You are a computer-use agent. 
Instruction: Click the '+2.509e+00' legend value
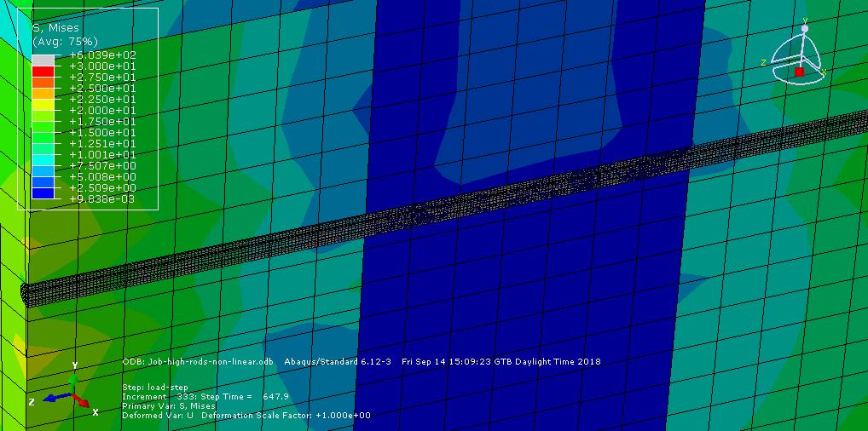coord(102,188)
